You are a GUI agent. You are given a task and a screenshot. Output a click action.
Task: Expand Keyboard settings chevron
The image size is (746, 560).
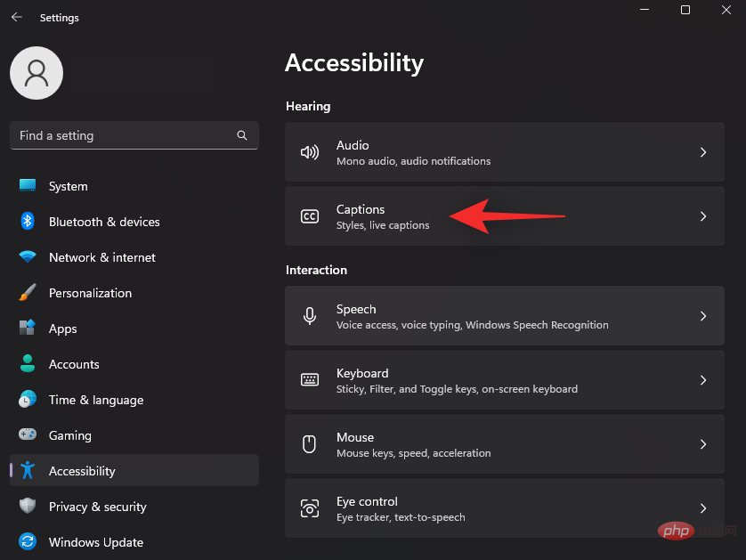coord(703,379)
